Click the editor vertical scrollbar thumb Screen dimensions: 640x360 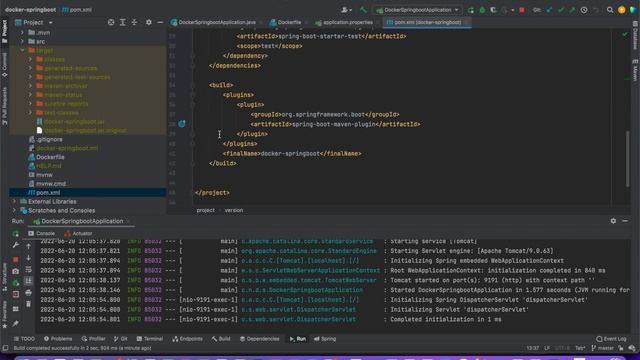pos(627,159)
